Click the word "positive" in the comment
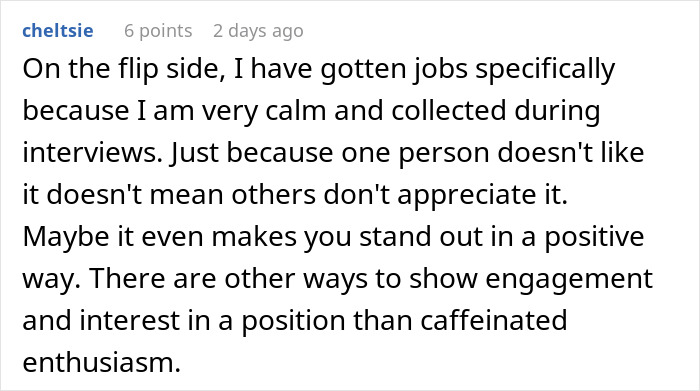 594,237
